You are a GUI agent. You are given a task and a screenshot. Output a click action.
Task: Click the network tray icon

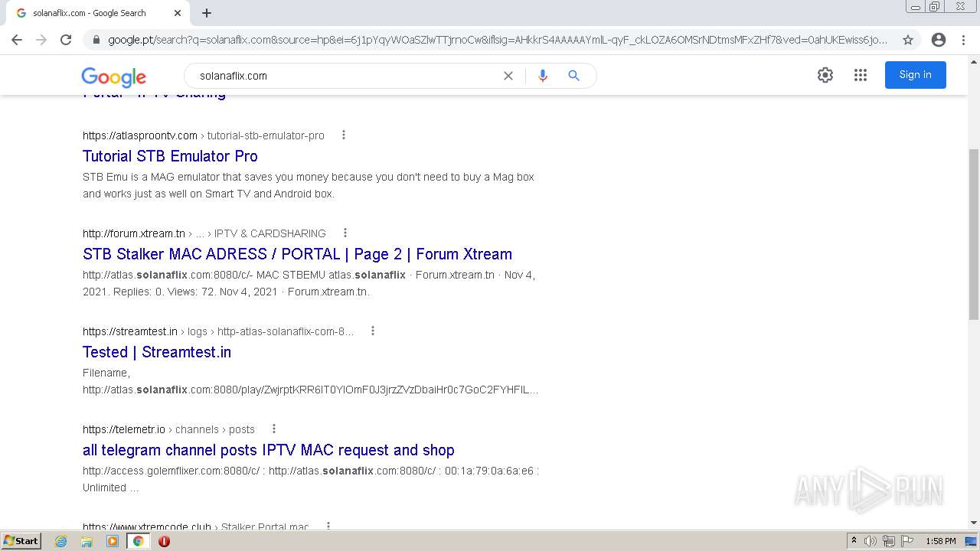pyautogui.click(x=889, y=541)
